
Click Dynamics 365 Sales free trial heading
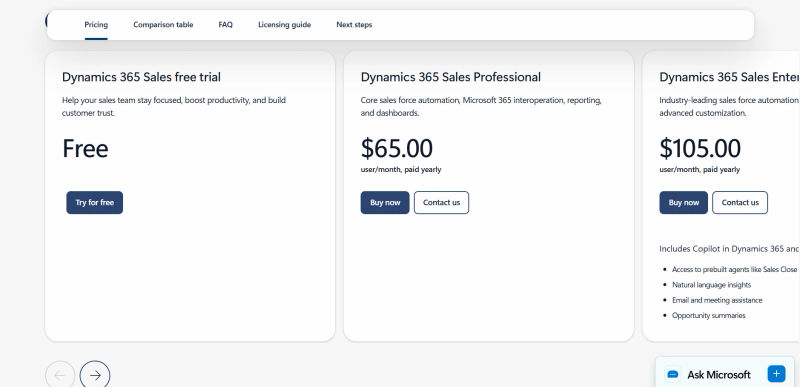coord(141,77)
